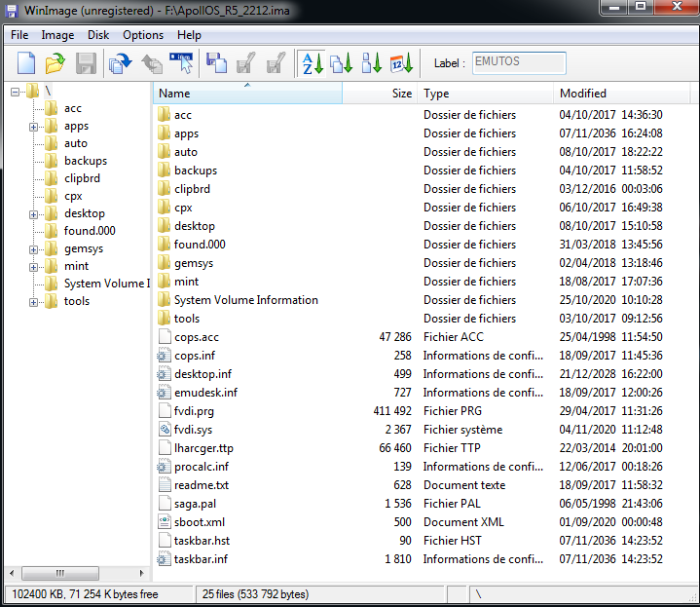Click the procalc.inf file icon
Image resolution: width=700 pixels, height=607 pixels.
pyautogui.click(x=164, y=467)
